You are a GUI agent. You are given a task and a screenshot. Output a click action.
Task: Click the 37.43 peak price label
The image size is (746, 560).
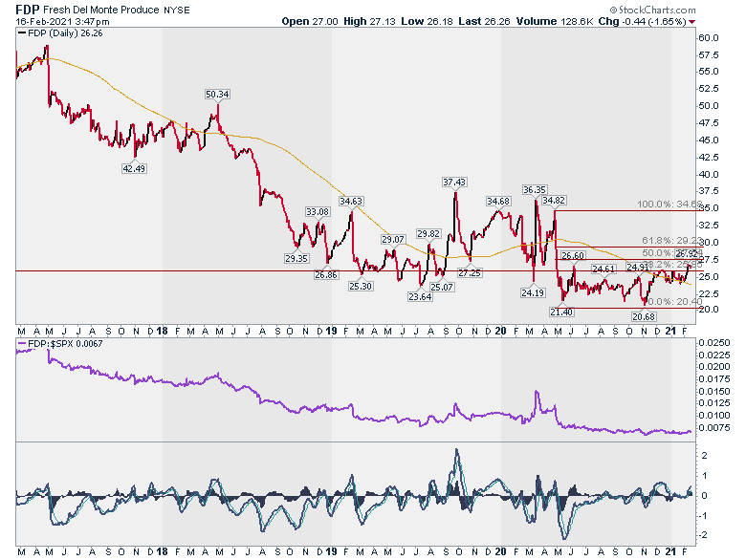click(454, 183)
